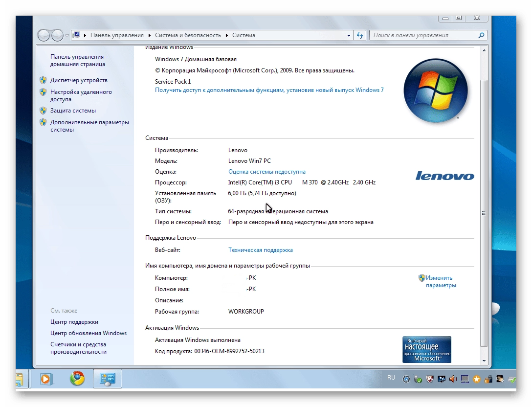The height and width of the screenshot is (407, 532).
Task: Click the magnifier search icon
Action: 481,35
